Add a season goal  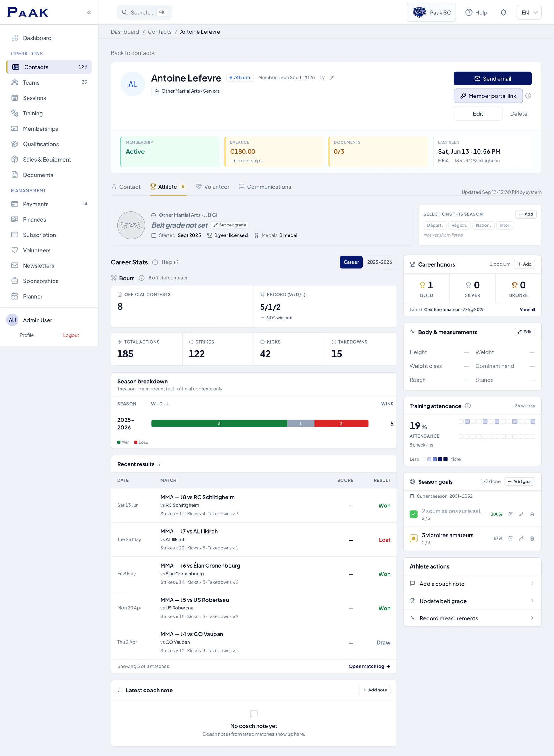(519, 482)
